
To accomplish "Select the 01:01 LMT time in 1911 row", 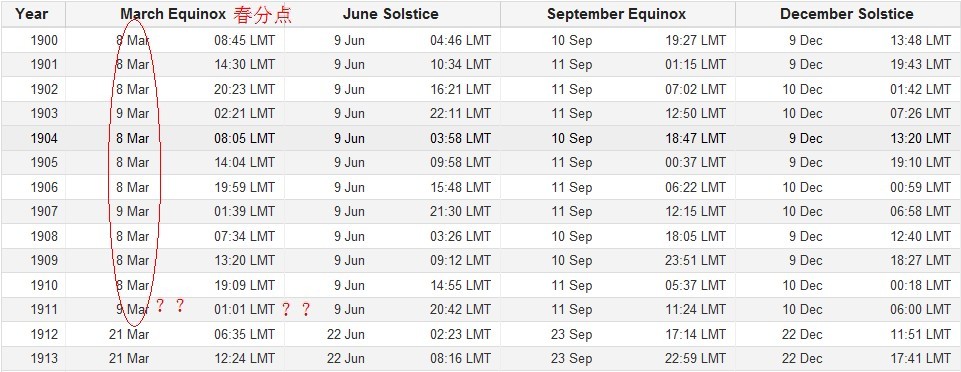I will [x=245, y=309].
